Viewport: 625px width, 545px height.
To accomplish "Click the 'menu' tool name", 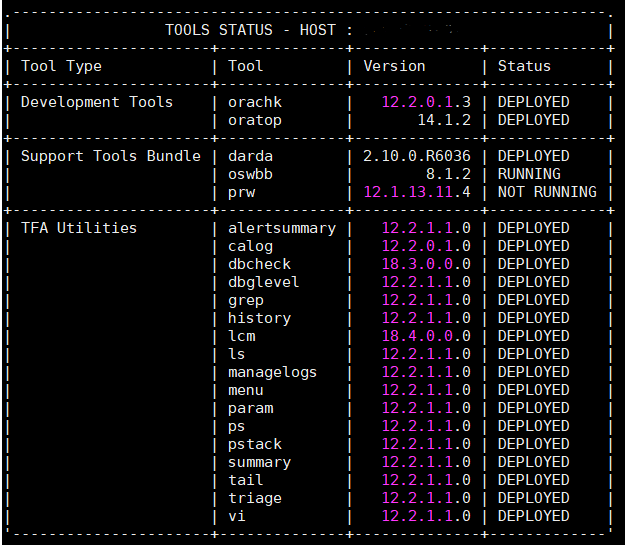I will pos(246,390).
